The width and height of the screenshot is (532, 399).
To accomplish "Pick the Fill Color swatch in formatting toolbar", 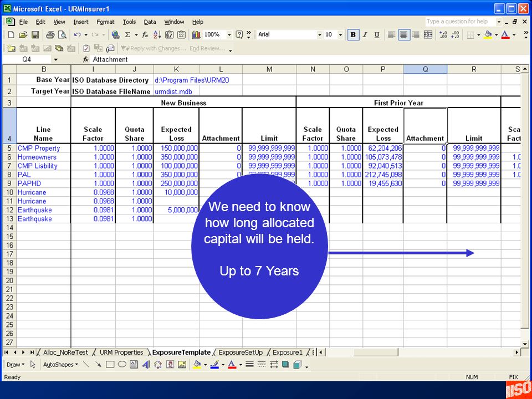I will tap(488, 34).
